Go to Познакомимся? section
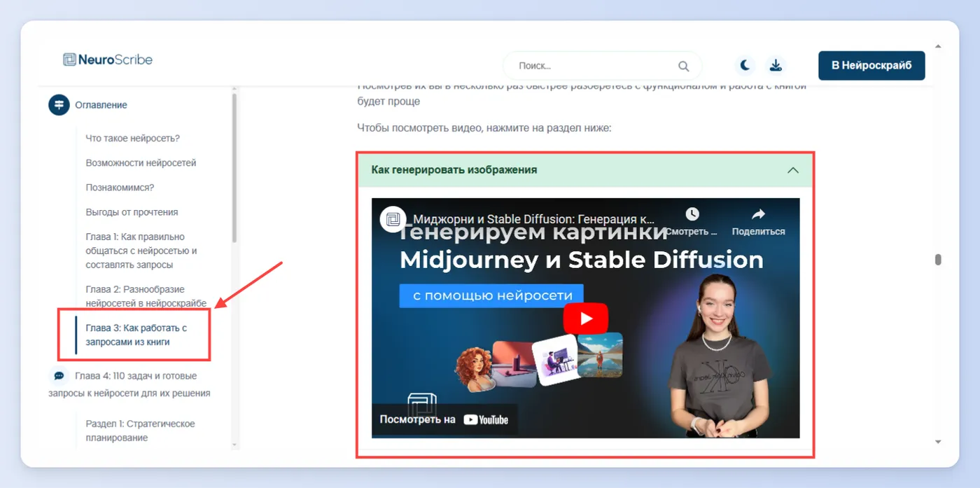 (x=120, y=188)
